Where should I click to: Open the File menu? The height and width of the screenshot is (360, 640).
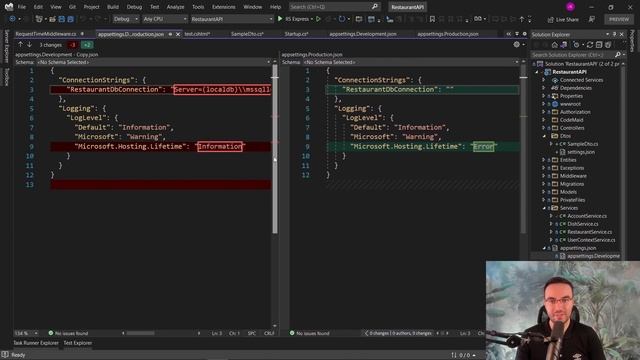22,7
